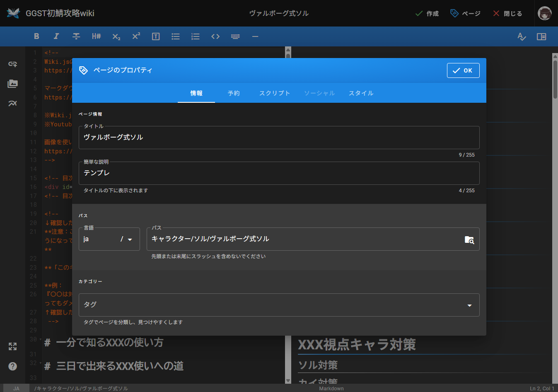Viewport: 558px width, 392px height.
Task: Click the preview pane vertical scrollbar
Action: tap(555, 80)
